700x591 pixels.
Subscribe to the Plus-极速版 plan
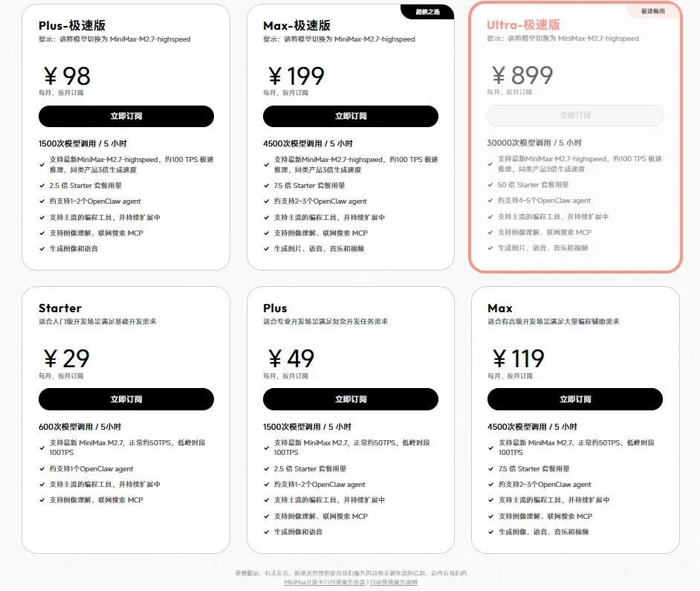pos(126,116)
